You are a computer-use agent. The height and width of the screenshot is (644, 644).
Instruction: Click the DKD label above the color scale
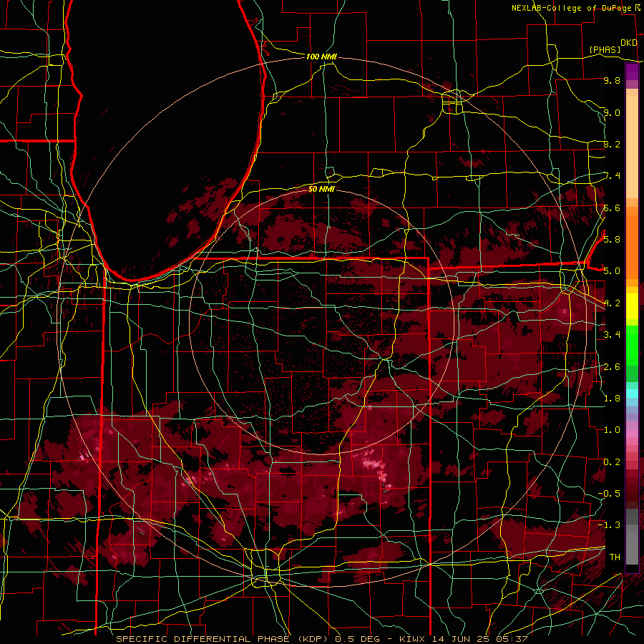pyautogui.click(x=628, y=43)
